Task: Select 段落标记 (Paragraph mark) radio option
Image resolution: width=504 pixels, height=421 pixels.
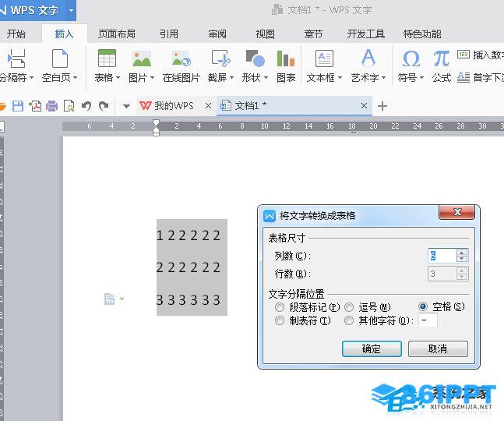Action: click(x=280, y=307)
